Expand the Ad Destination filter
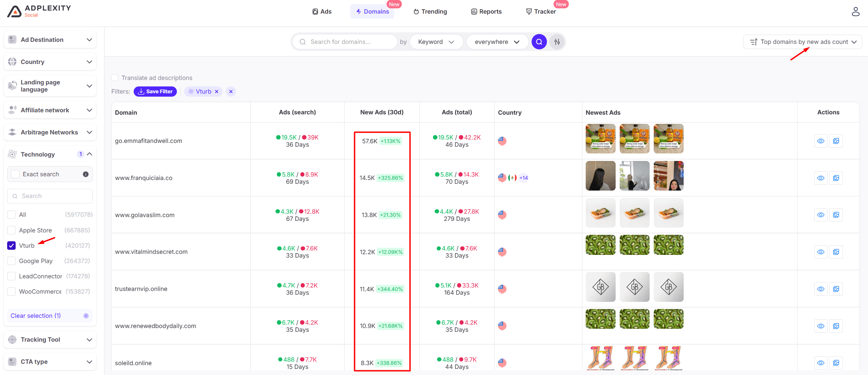The width and height of the screenshot is (868, 375). pos(50,40)
